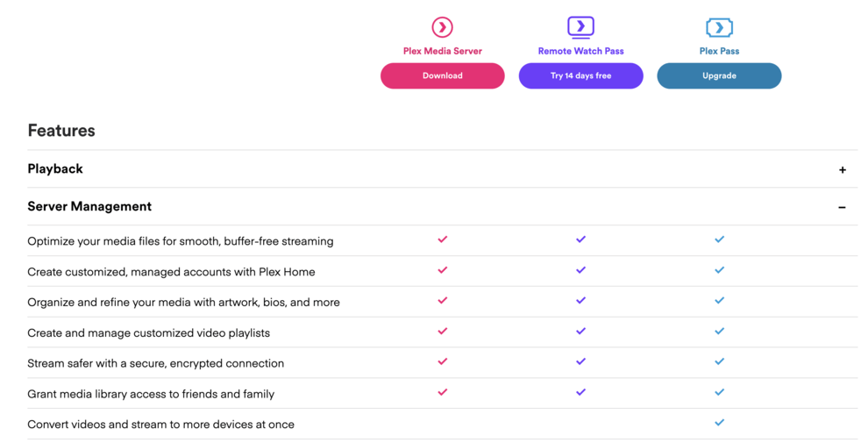Expand the Playback section plus icon
Screen dimensions: 868x443
[x=842, y=169]
